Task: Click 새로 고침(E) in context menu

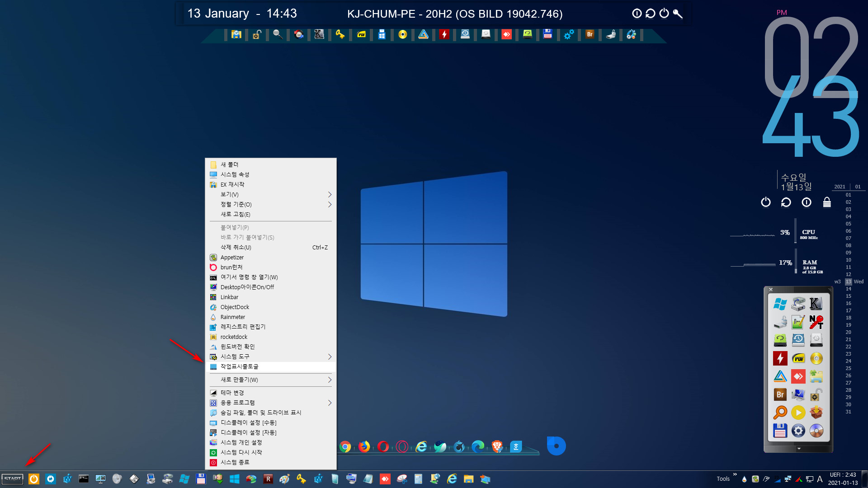Action: point(271,214)
